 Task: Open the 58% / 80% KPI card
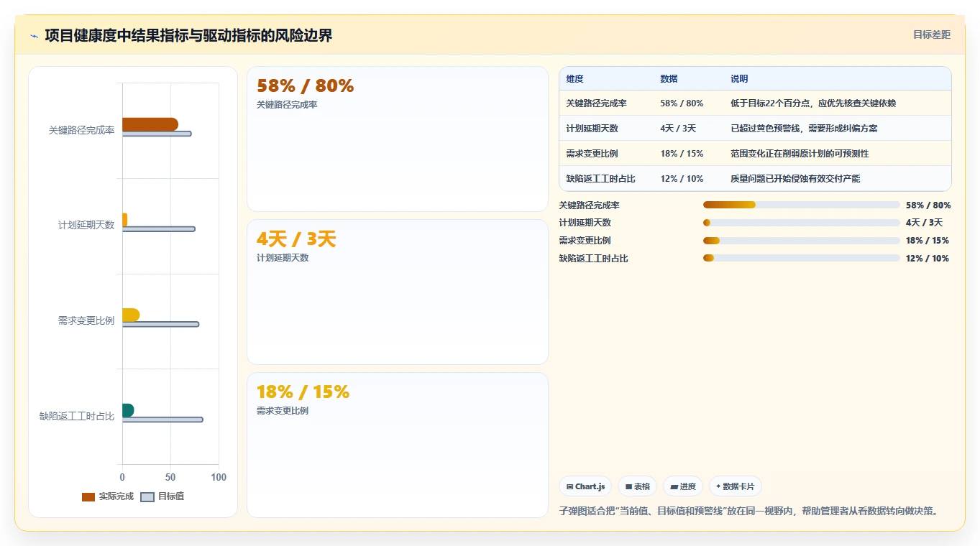[398, 139]
